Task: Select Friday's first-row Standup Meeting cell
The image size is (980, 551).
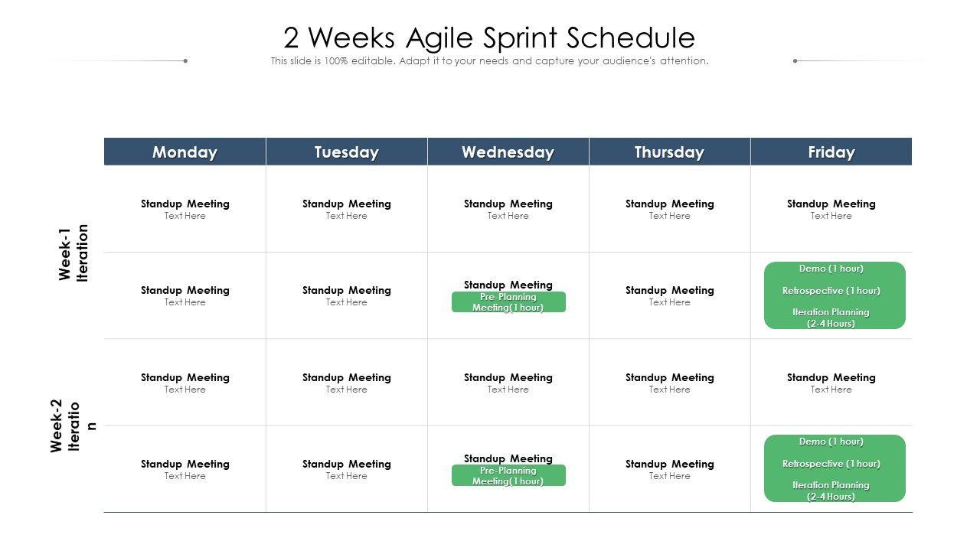Action: coord(831,209)
